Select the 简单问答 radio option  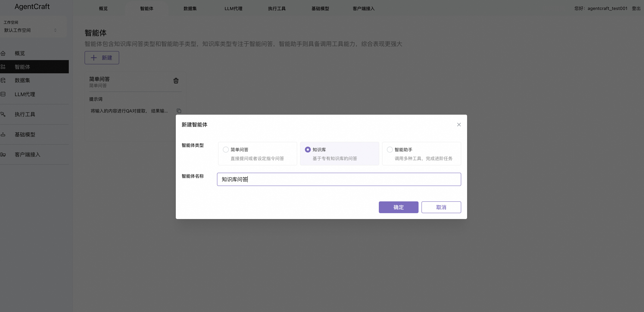tap(226, 150)
